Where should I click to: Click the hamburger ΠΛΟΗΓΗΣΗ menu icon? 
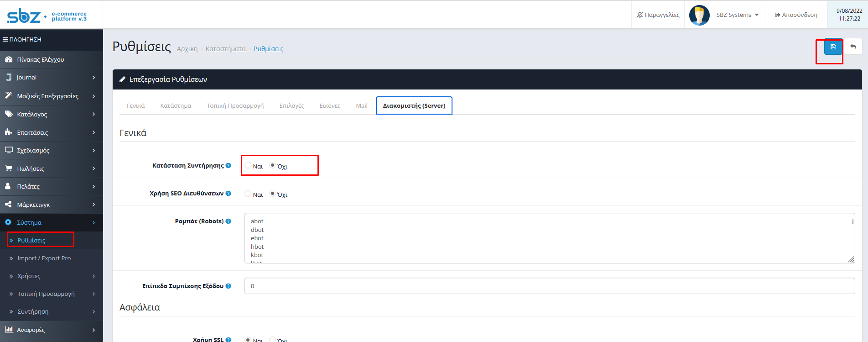coord(5,40)
